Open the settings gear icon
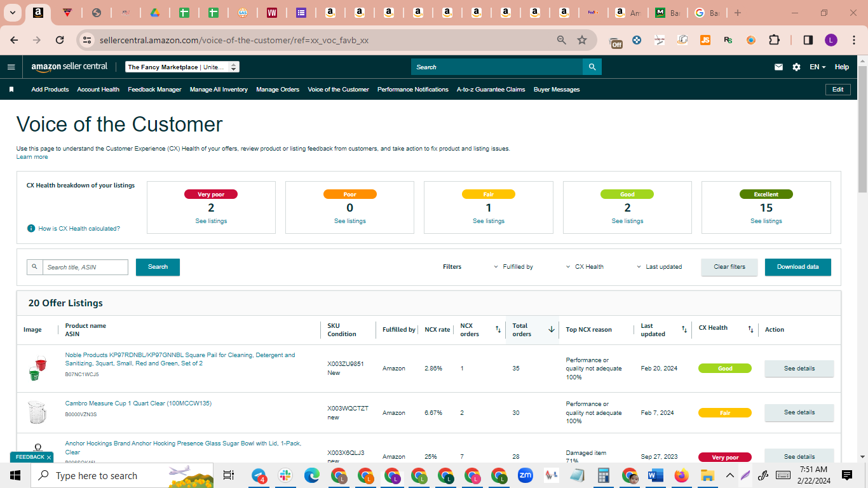 796,67
